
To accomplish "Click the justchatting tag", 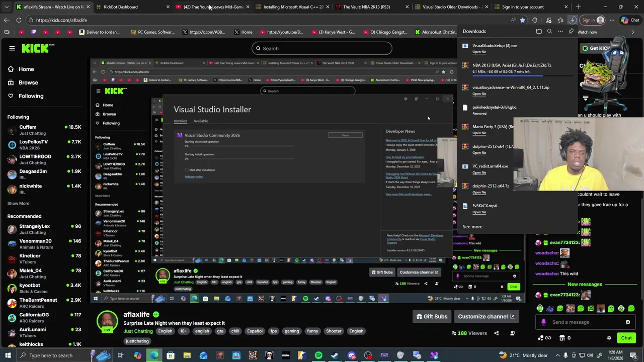I will [137, 341].
